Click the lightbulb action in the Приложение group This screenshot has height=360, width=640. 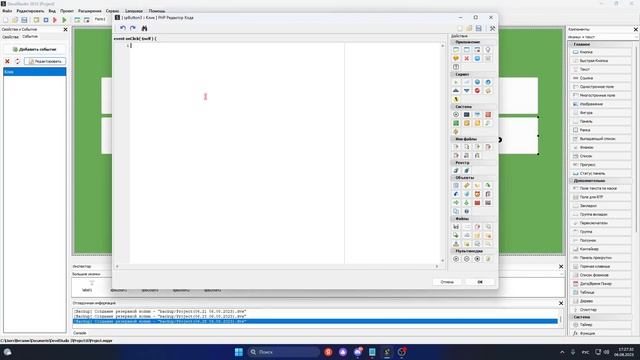pos(488,50)
